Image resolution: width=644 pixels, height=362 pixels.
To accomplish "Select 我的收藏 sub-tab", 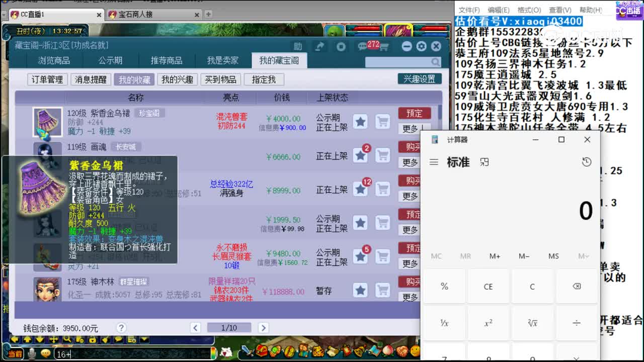I will click(134, 79).
